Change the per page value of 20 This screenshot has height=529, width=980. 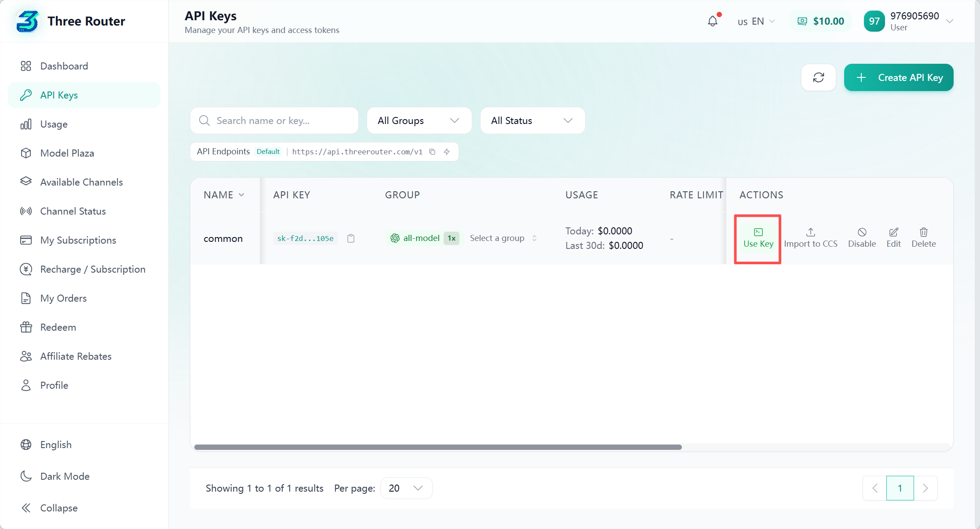click(406, 488)
